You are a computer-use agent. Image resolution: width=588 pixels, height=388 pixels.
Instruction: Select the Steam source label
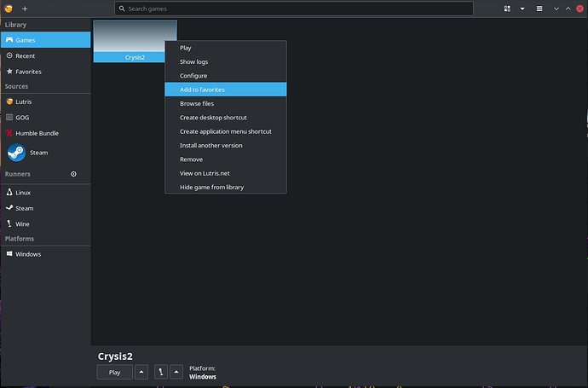point(39,153)
